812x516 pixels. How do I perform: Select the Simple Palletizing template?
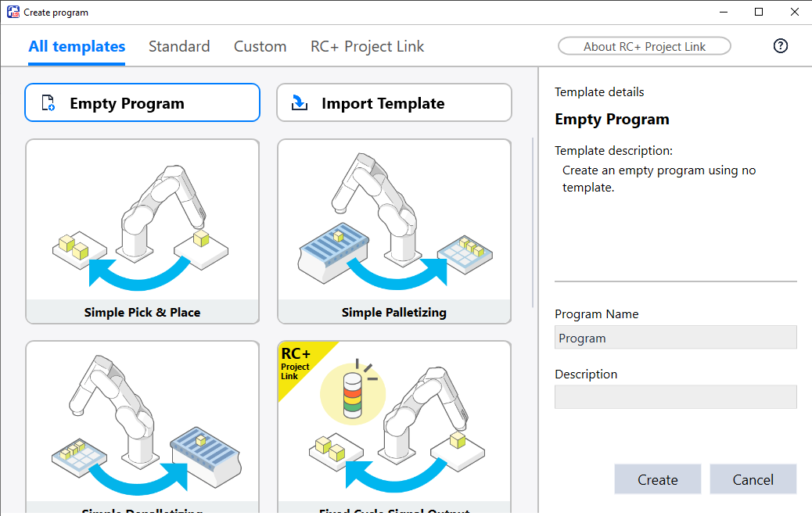pyautogui.click(x=394, y=231)
